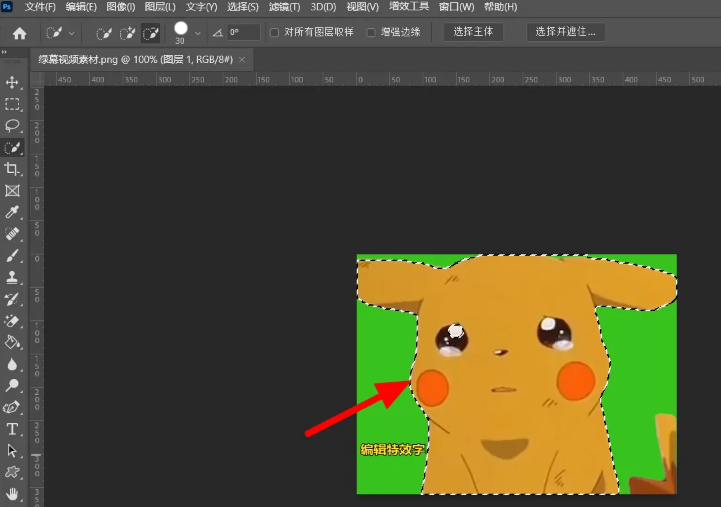The height and width of the screenshot is (507, 721).
Task: Select the Hand tool
Action: click(x=13, y=494)
